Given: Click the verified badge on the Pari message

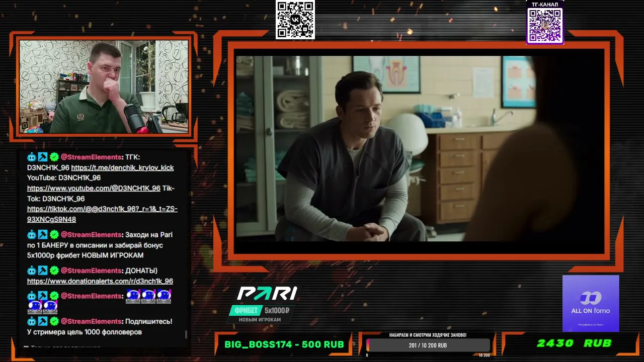Looking at the screenshot, I should [54, 235].
